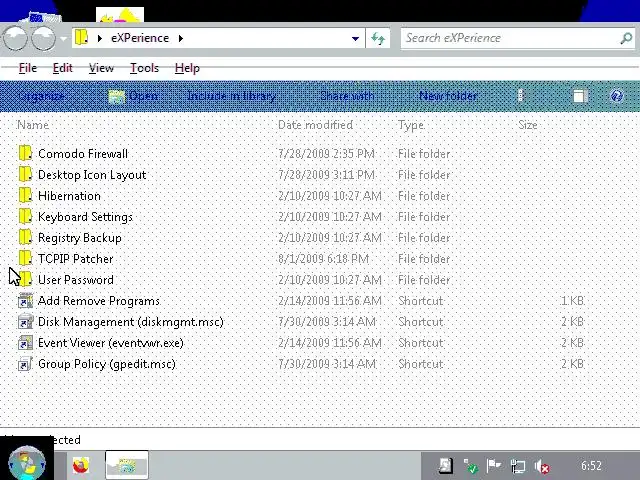Open the Edit menu
Viewport: 640px width, 480px height.
point(62,68)
